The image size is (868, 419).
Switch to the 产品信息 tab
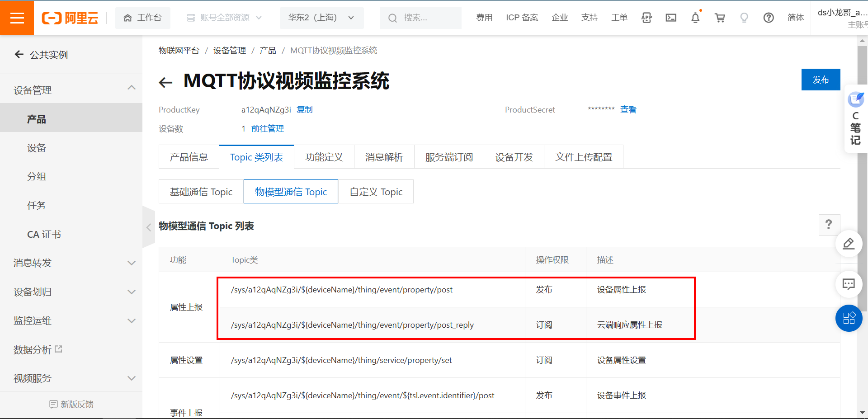pos(189,157)
